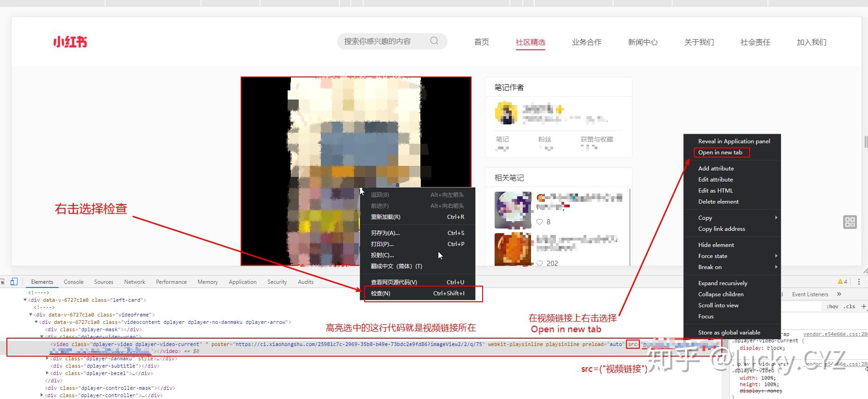
Task: Switch to the Console tab
Action: coord(74,282)
